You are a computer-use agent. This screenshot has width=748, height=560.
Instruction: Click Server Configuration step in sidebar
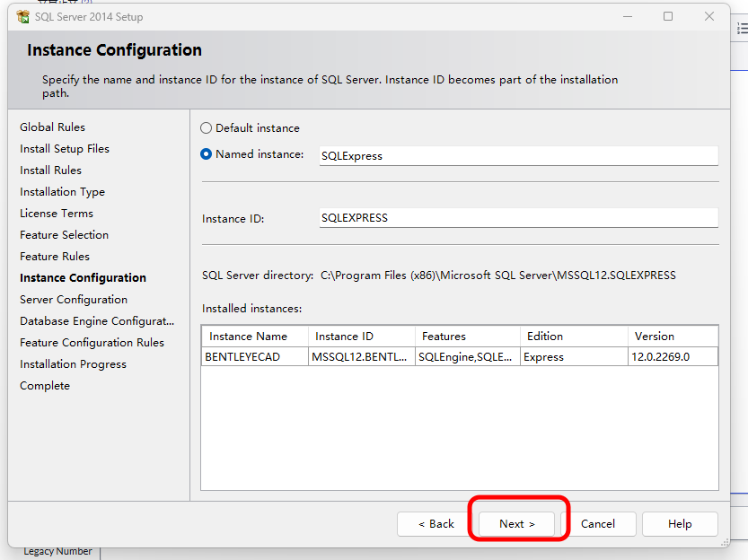(x=74, y=300)
